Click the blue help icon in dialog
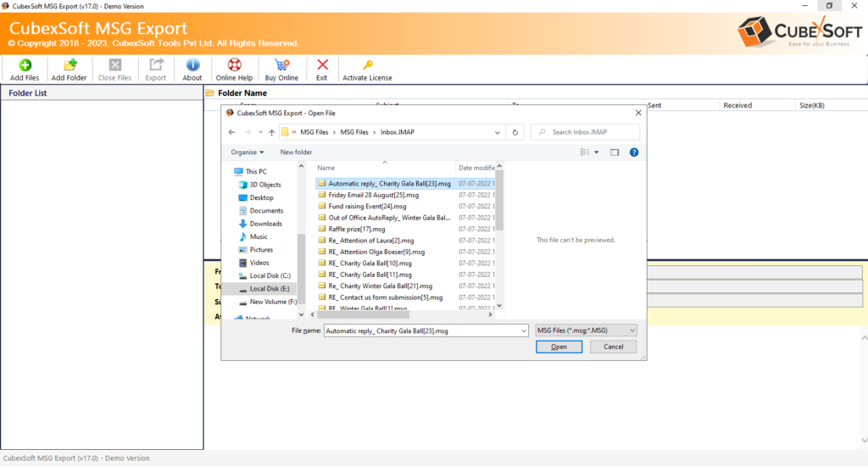This screenshot has height=466, width=868. pos(634,153)
